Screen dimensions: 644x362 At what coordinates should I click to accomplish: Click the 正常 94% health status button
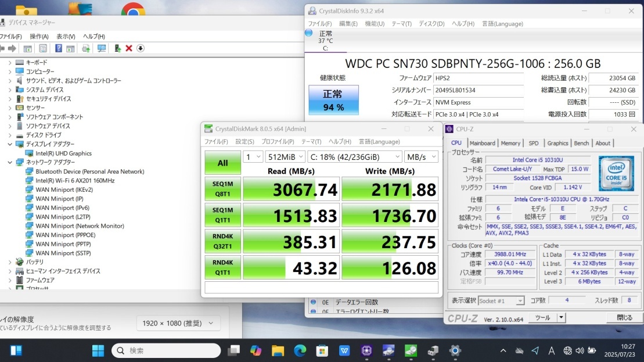point(333,101)
